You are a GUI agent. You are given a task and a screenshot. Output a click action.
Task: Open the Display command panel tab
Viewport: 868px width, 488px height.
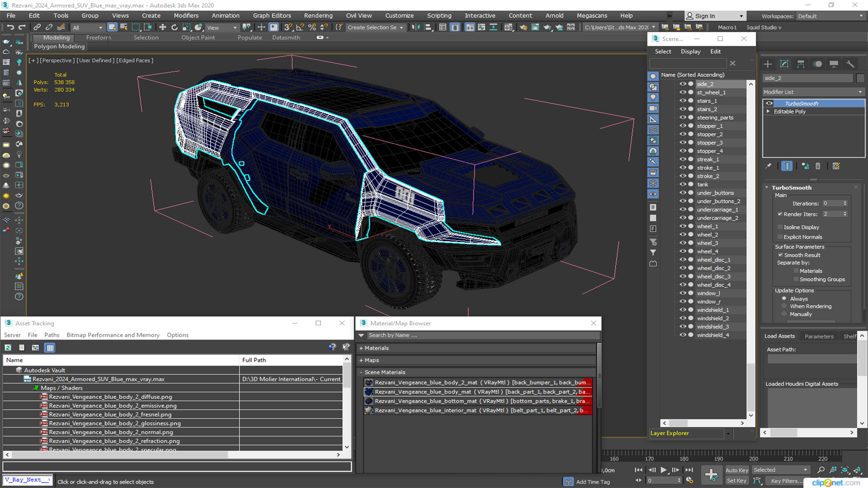click(834, 64)
